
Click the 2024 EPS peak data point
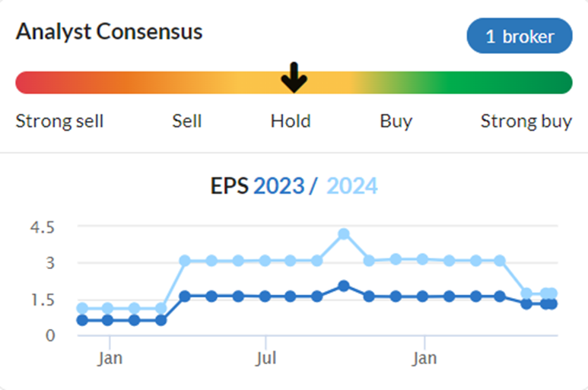344,234
